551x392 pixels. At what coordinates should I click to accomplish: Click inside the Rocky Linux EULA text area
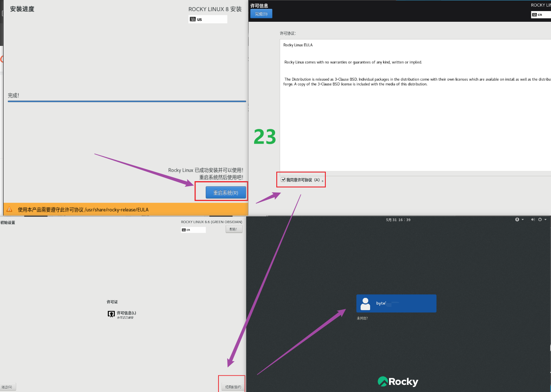coord(415,105)
